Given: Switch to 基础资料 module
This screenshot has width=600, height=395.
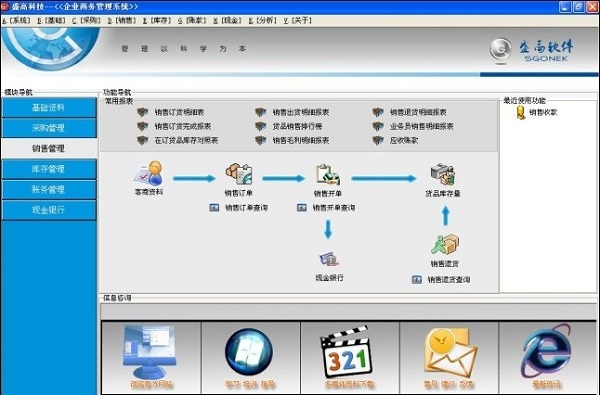Looking at the screenshot, I should (x=49, y=108).
